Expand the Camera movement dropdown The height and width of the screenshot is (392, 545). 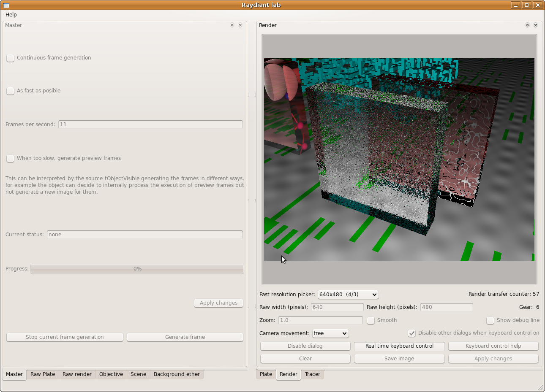(330, 333)
